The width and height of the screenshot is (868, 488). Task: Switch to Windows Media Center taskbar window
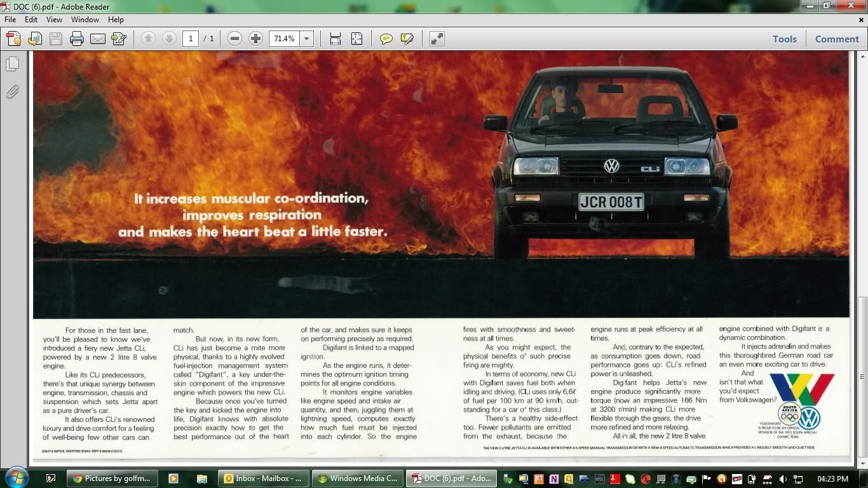[358, 478]
